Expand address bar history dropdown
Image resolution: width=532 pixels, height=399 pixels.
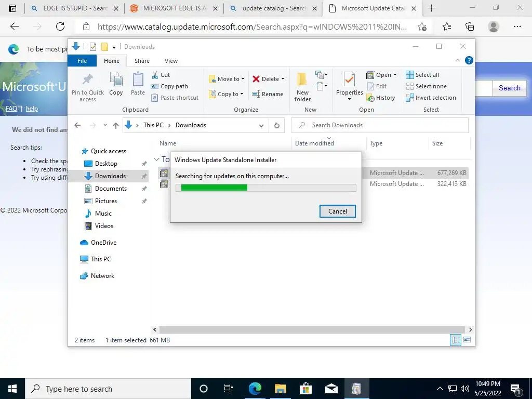click(x=261, y=126)
